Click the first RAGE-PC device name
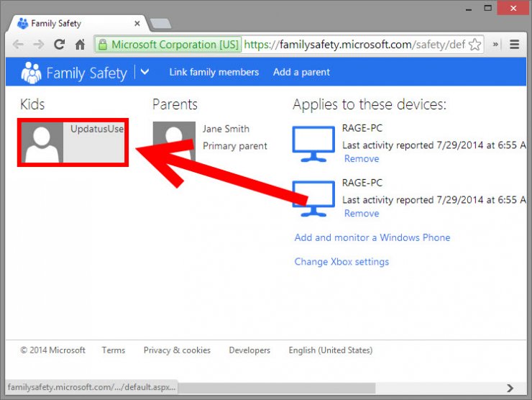This screenshot has width=532, height=400. tap(362, 128)
